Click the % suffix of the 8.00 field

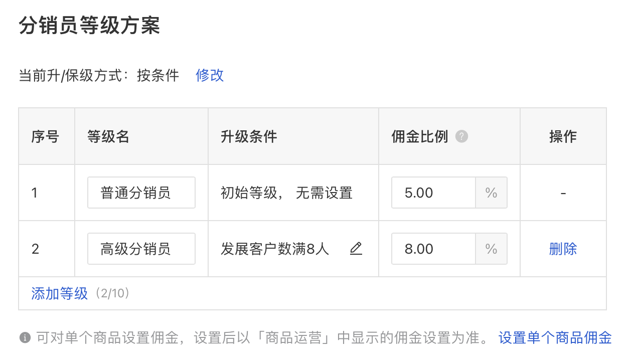click(491, 249)
